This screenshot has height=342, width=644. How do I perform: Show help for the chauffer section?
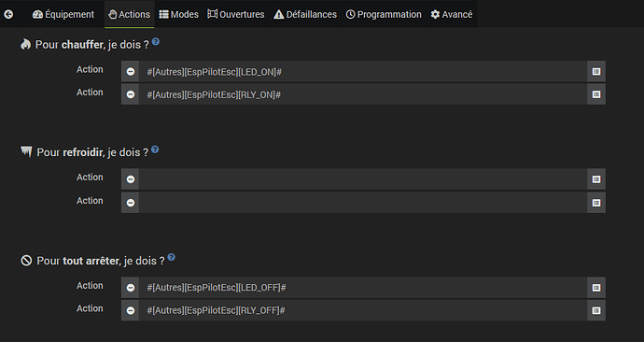point(156,41)
